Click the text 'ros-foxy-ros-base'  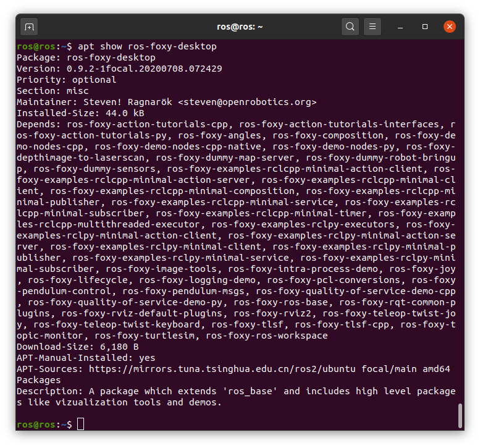click(x=280, y=302)
